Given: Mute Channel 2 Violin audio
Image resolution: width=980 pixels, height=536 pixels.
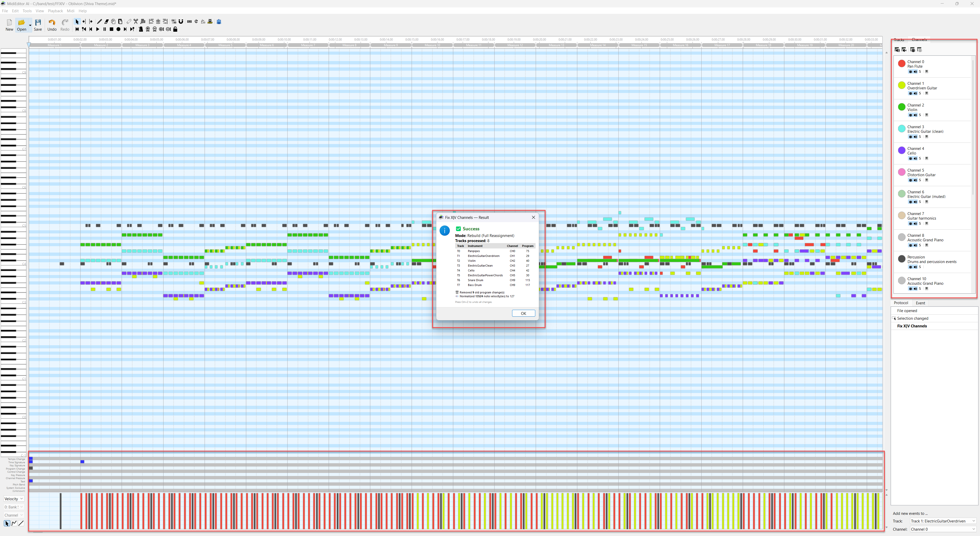Looking at the screenshot, I should pyautogui.click(x=915, y=115).
